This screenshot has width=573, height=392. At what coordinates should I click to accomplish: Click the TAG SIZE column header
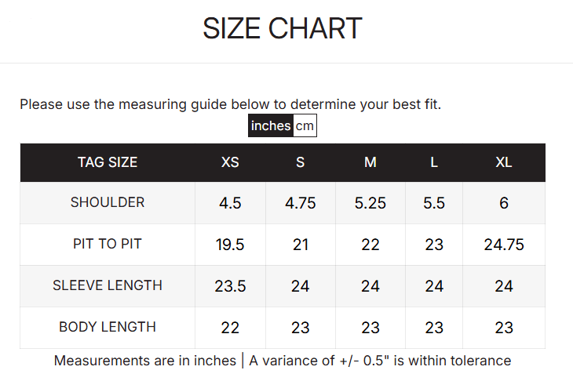[108, 162]
